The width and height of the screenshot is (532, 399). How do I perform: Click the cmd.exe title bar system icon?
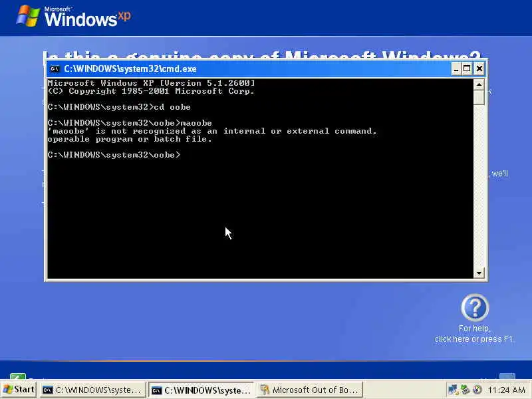(55, 69)
